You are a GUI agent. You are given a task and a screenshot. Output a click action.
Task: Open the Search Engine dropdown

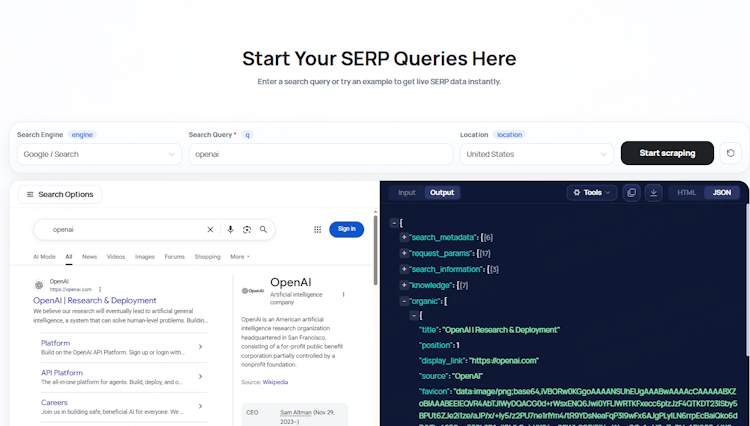99,154
